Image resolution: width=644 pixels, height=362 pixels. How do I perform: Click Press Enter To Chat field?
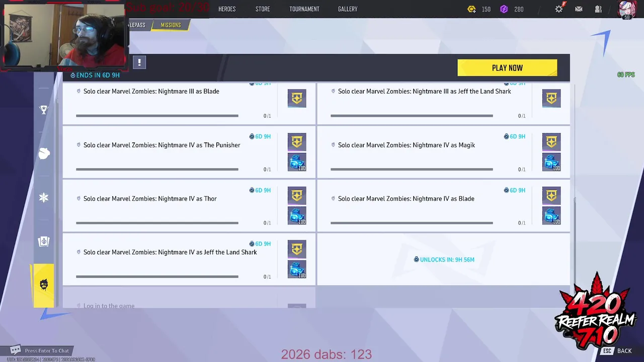coord(47,351)
